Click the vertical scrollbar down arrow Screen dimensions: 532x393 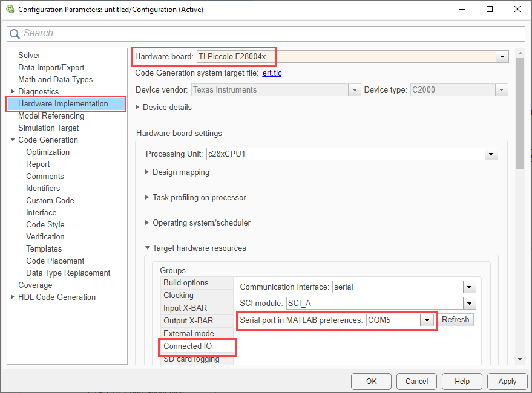coord(519,359)
